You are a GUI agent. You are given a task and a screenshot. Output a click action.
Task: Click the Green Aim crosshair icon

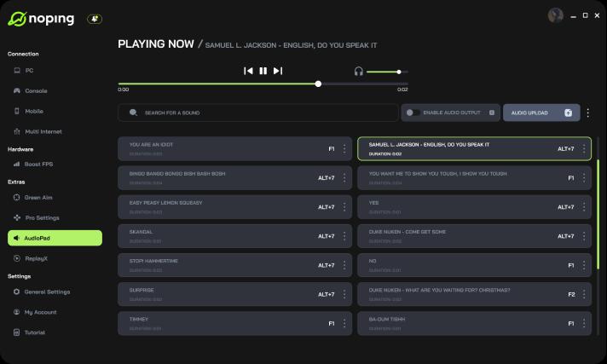tap(16, 198)
